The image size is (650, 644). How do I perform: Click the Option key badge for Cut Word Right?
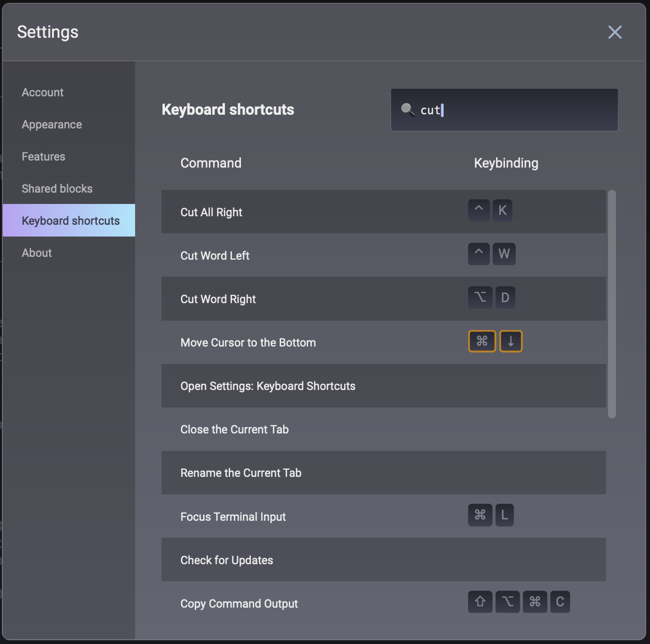480,297
